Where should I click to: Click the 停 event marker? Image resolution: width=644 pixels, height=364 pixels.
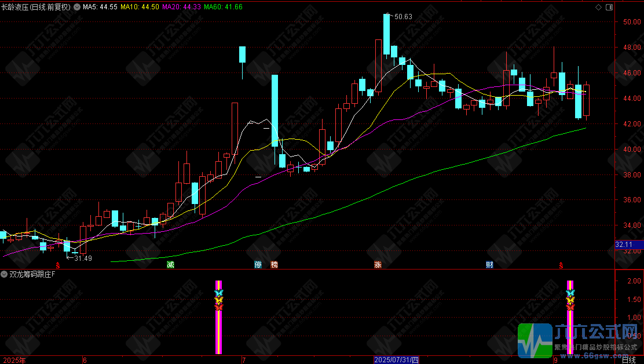(x=258, y=264)
